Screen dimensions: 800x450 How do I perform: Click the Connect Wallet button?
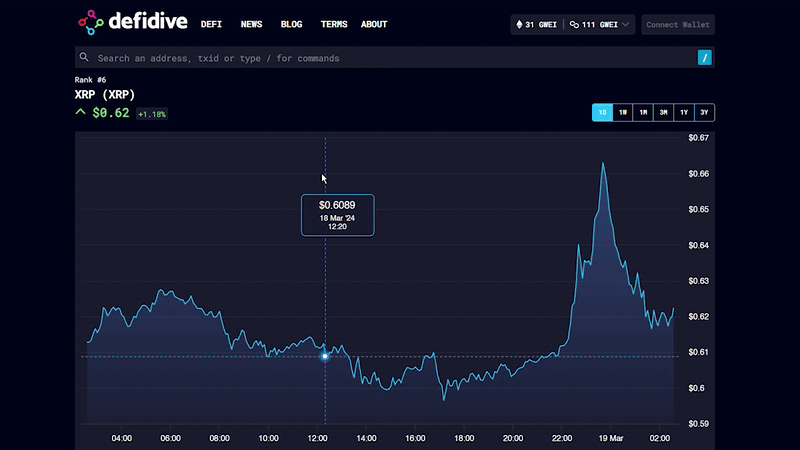pyautogui.click(x=678, y=24)
